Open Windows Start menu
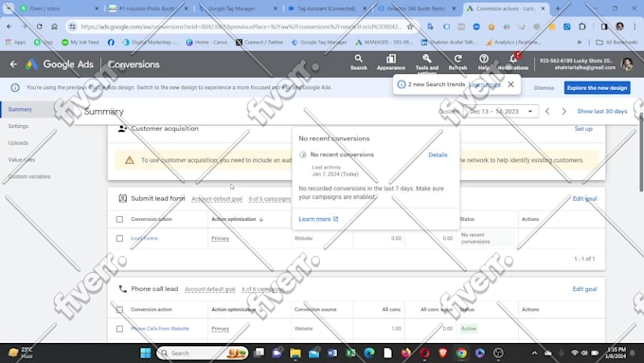Screen dimensions: 644x363 pos(146,353)
